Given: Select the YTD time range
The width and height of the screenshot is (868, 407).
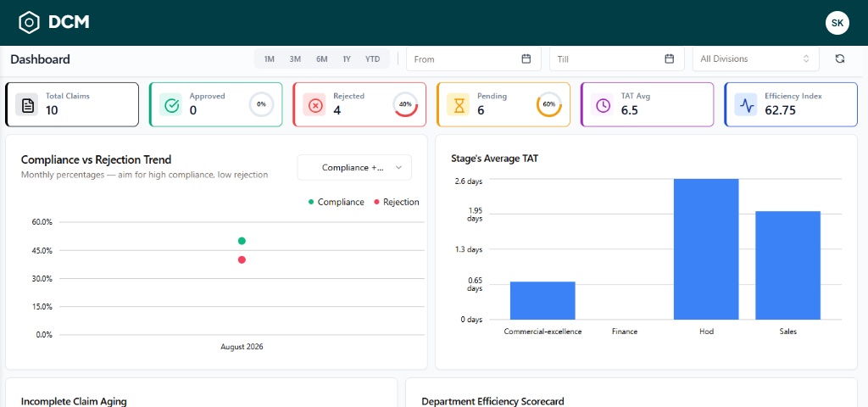Looking at the screenshot, I should [x=373, y=59].
